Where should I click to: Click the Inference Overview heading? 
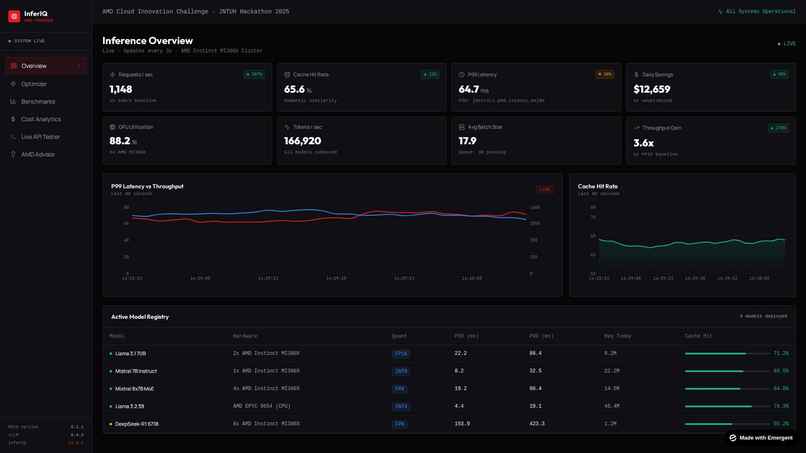point(148,41)
